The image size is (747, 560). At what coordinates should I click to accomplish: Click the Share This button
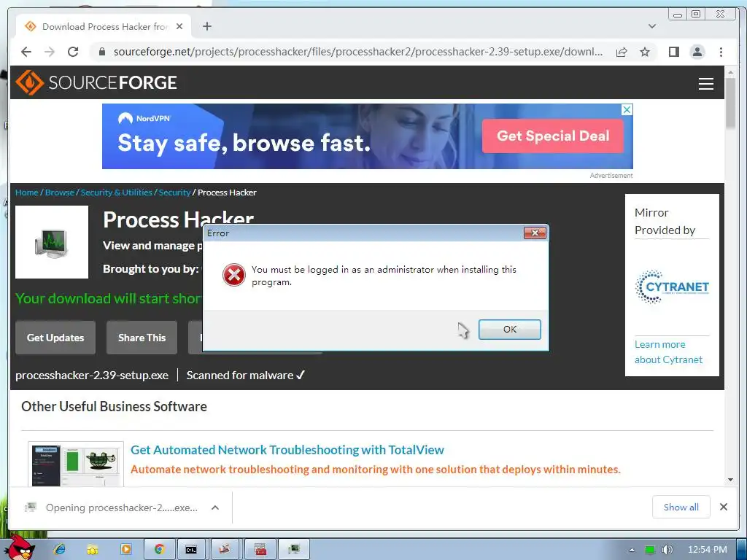coord(142,338)
